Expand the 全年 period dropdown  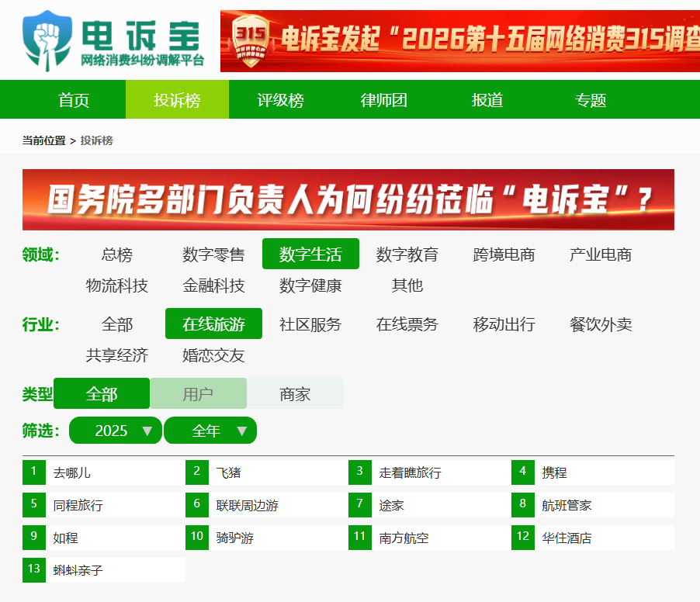210,431
